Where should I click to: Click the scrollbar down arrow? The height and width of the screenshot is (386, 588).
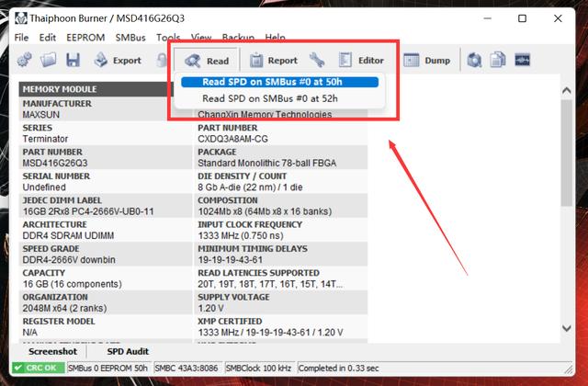(x=567, y=328)
